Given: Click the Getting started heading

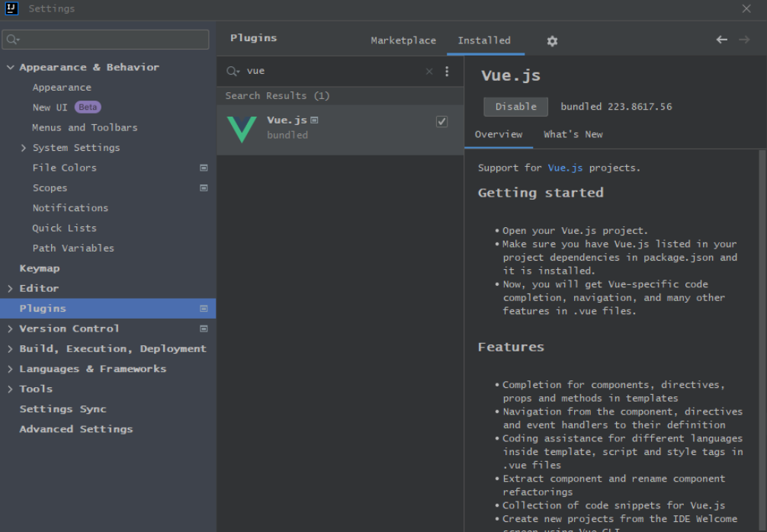Looking at the screenshot, I should 541,193.
